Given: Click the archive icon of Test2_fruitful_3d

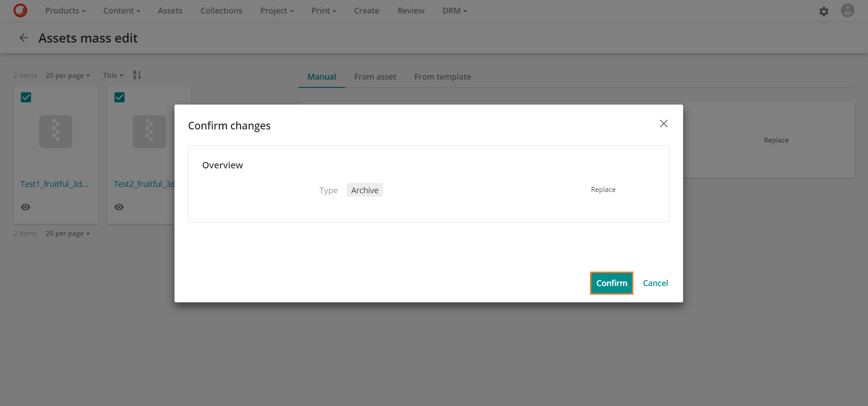Looking at the screenshot, I should point(149,132).
